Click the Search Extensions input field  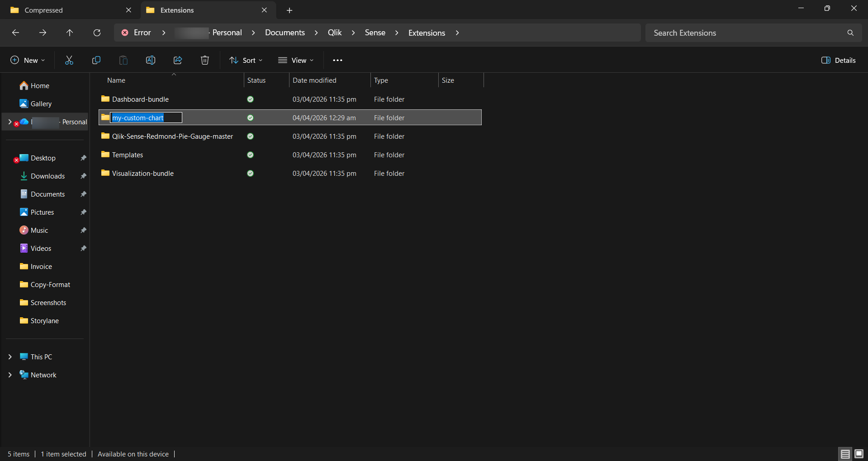pos(746,33)
